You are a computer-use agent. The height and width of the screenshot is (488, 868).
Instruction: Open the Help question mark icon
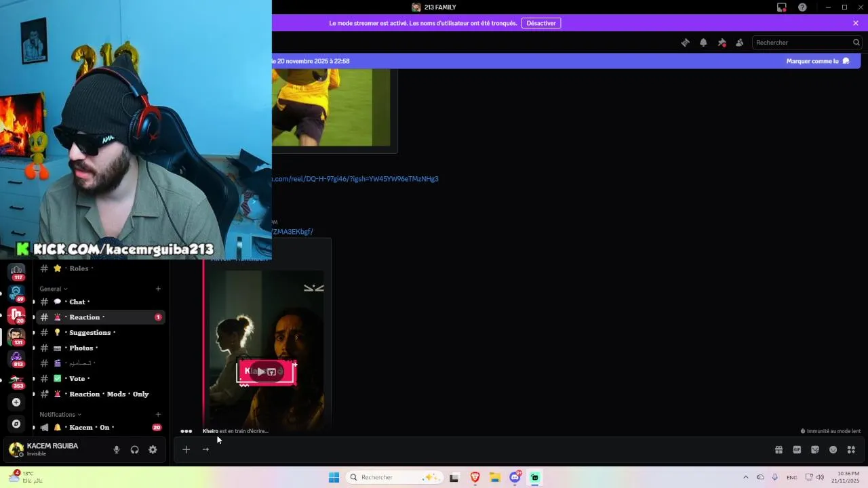tap(803, 7)
